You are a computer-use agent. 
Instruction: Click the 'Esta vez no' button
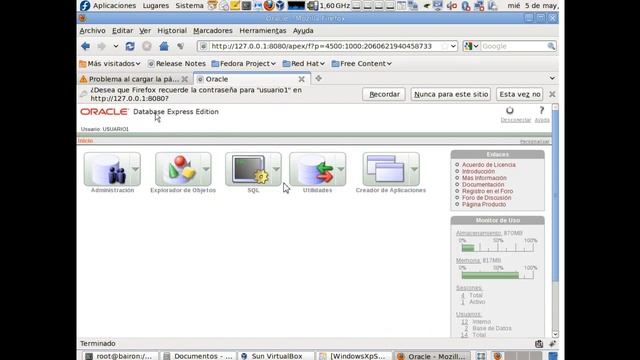pyautogui.click(x=520, y=94)
